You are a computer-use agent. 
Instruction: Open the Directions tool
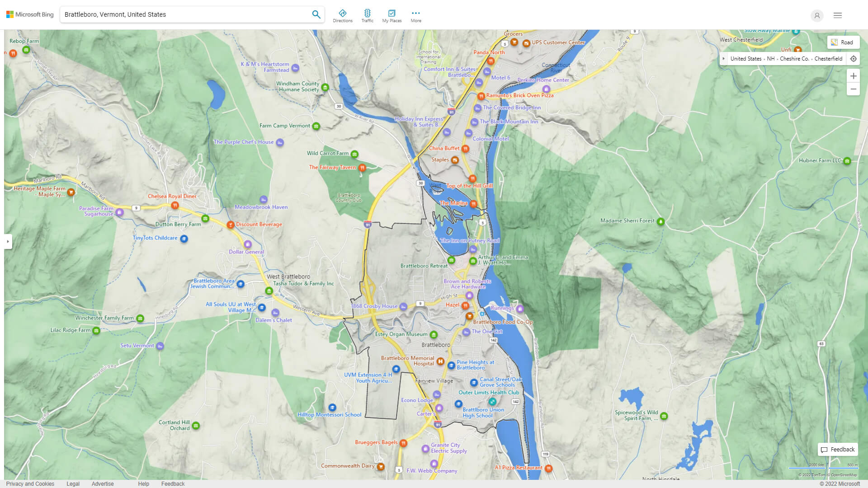[x=343, y=15]
